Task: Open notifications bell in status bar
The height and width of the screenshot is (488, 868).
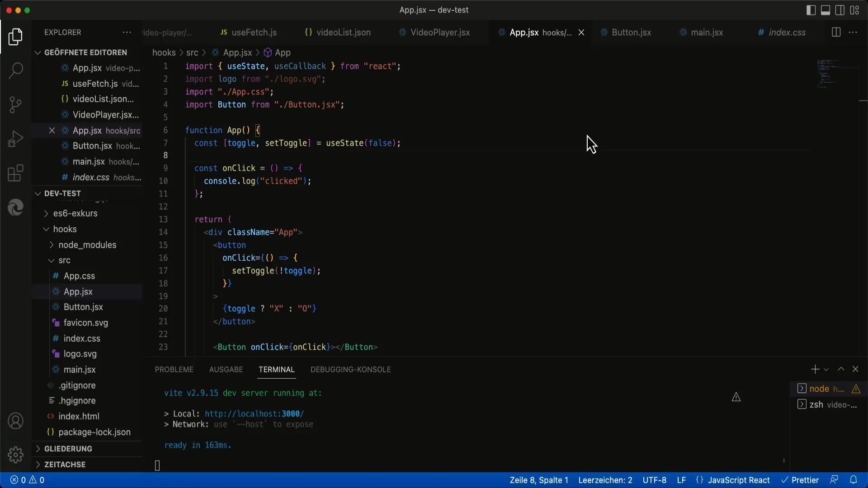Action: pyautogui.click(x=853, y=480)
